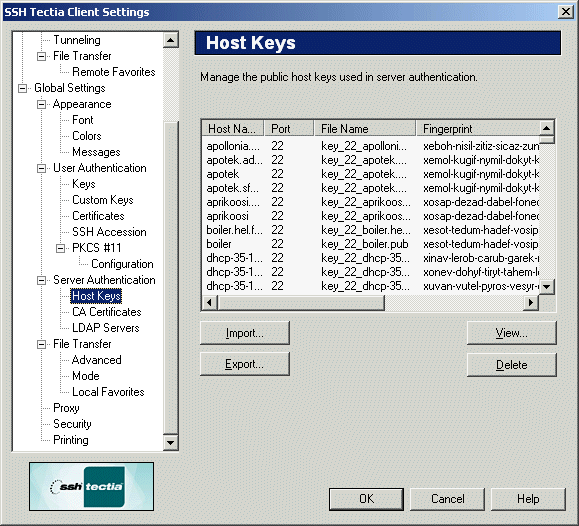Select Messages in the settings tree

(96, 152)
